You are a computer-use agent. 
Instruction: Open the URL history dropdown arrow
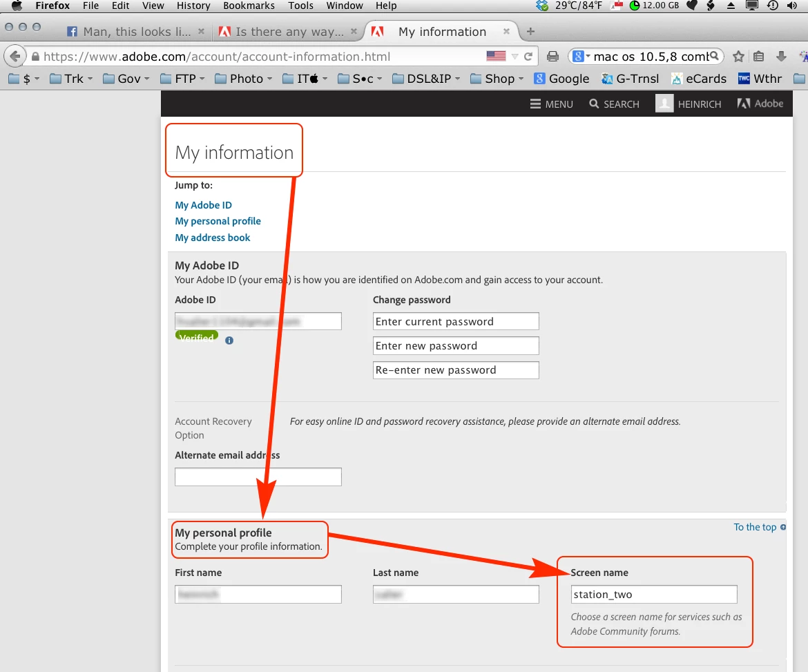pyautogui.click(x=514, y=57)
